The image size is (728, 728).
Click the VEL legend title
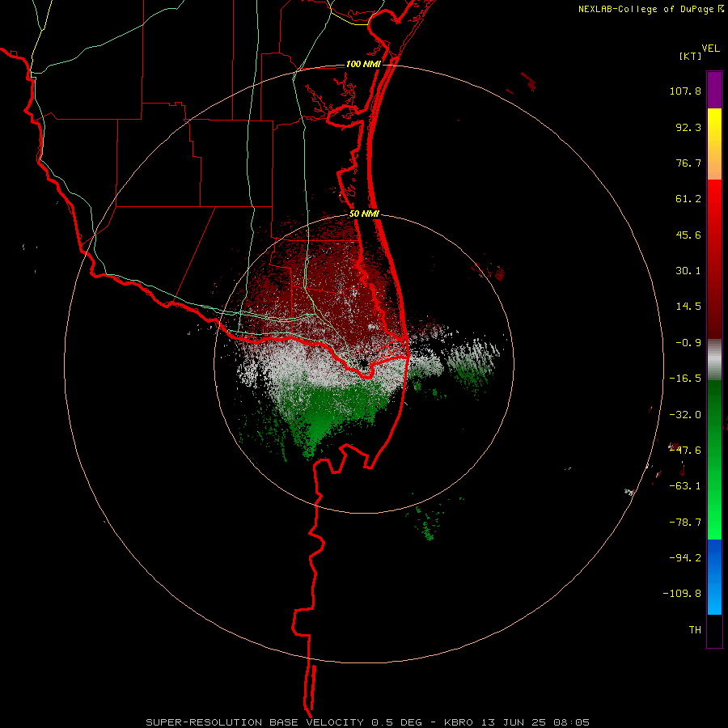(x=710, y=49)
